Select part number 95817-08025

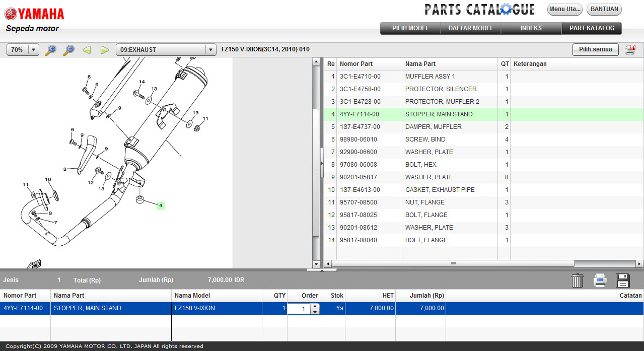[x=359, y=215]
